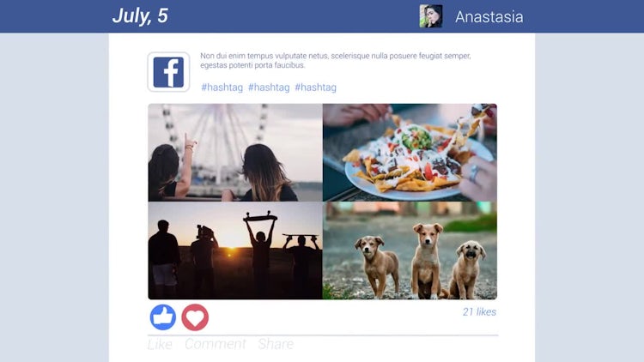The width and height of the screenshot is (644, 362).
Task: Click the post caption text
Action: 336,60
